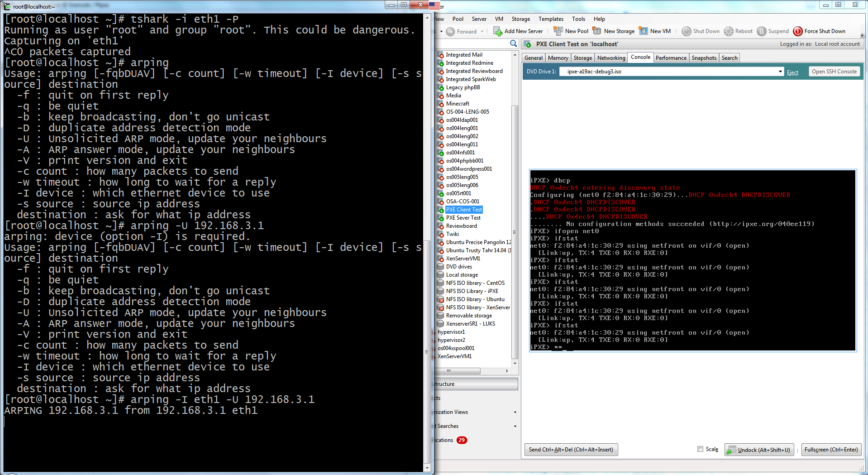Click the Reboot toolbar icon
The height and width of the screenshot is (475, 868).
[x=729, y=31]
